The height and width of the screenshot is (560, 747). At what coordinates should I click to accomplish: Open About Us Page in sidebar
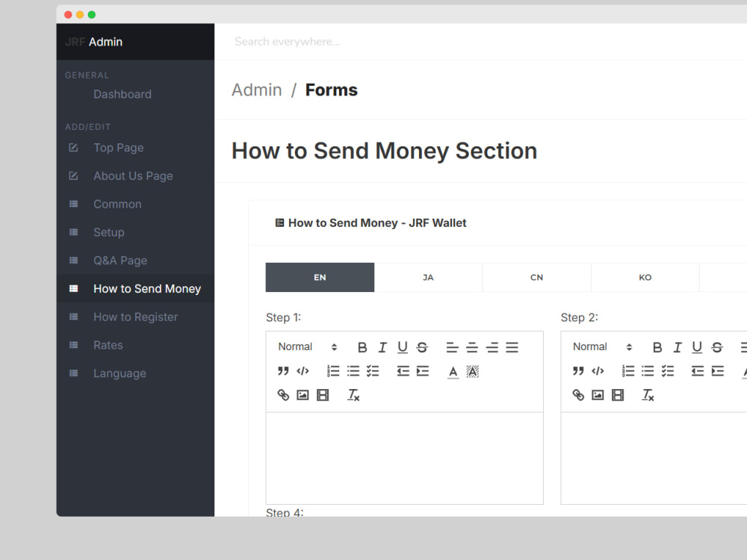pyautogui.click(x=135, y=175)
